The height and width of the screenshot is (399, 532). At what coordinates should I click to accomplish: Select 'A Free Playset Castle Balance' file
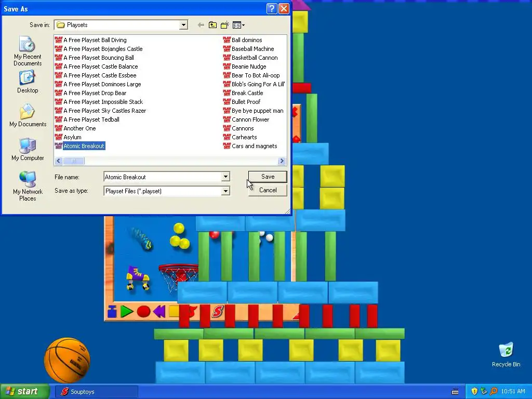pyautogui.click(x=96, y=66)
